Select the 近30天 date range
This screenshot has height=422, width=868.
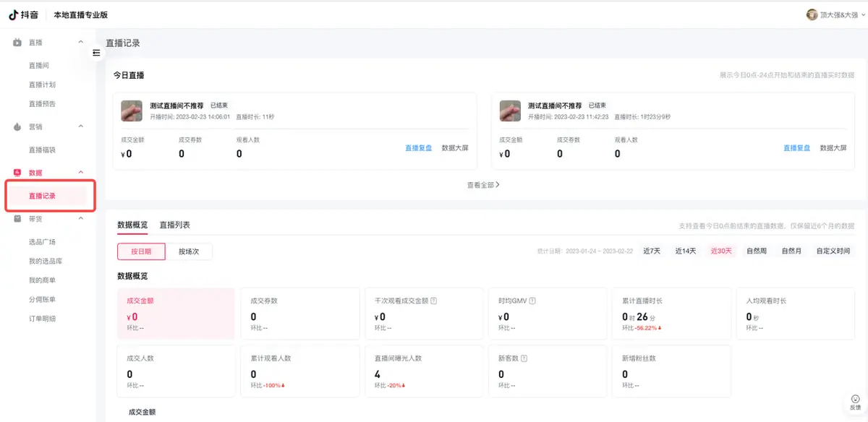(721, 251)
